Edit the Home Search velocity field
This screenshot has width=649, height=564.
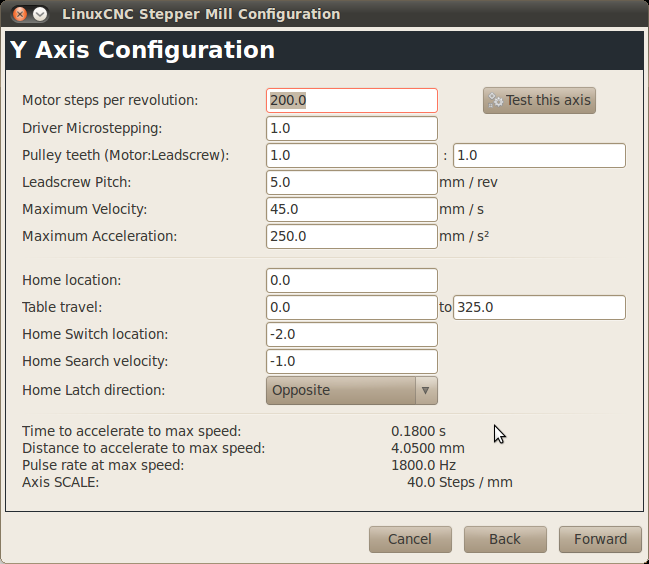click(x=351, y=361)
